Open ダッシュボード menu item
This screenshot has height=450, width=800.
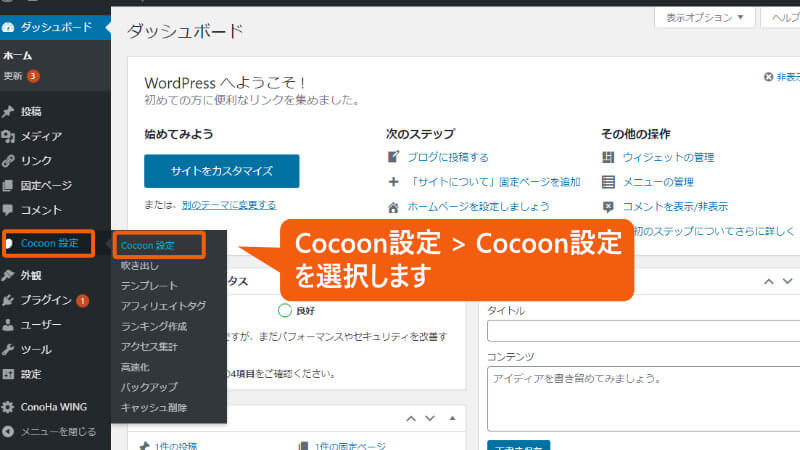55,27
